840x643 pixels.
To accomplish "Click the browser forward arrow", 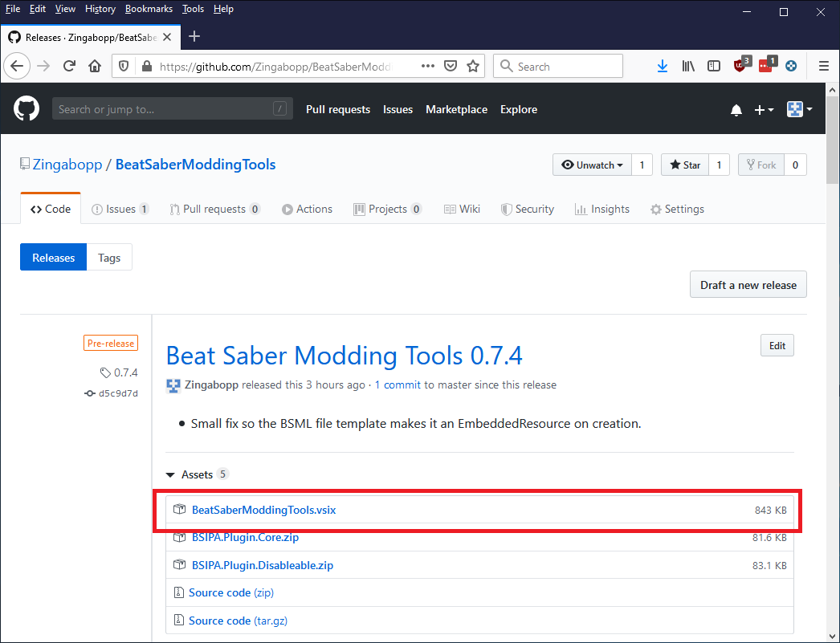I will click(43, 67).
